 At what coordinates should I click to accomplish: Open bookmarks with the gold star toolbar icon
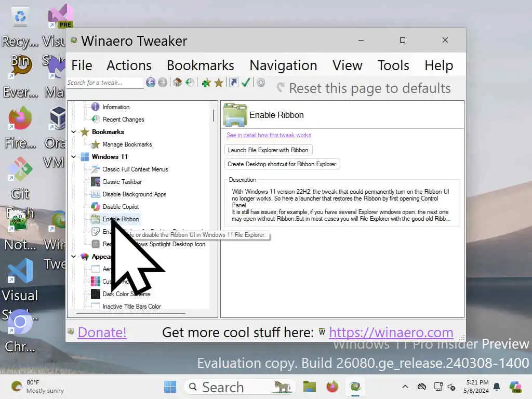click(219, 83)
